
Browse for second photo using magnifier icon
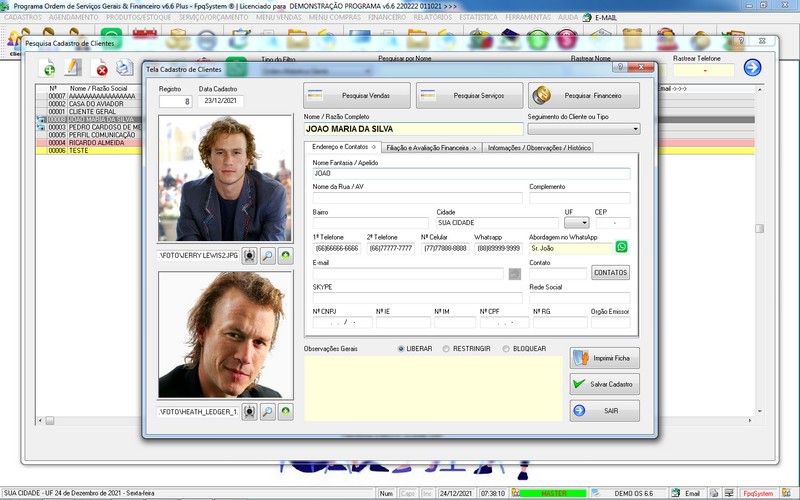click(267, 411)
